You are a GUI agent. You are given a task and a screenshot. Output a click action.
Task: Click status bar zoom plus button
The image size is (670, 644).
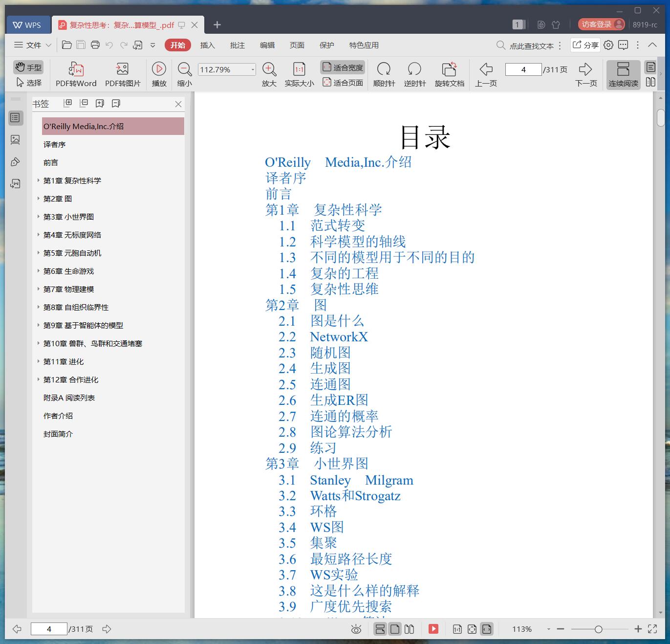(x=638, y=629)
